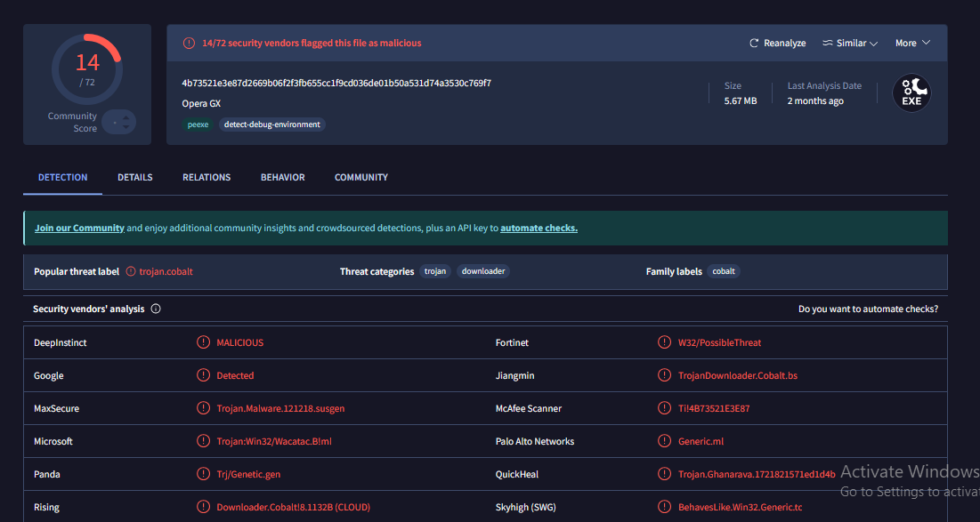
Task: Follow the Join our Community link
Action: coord(79,228)
